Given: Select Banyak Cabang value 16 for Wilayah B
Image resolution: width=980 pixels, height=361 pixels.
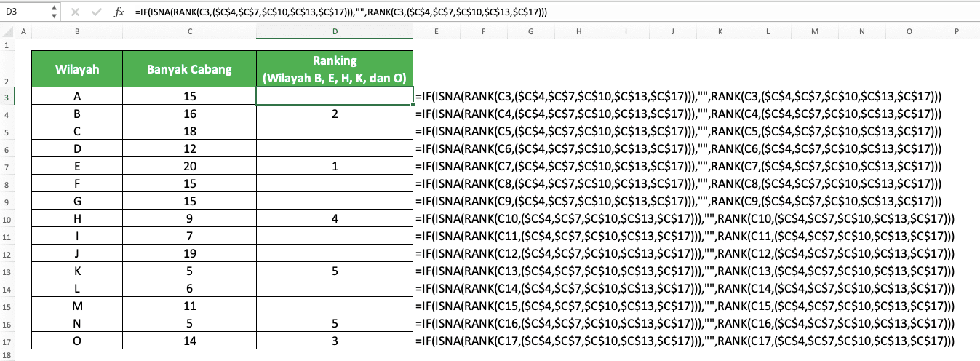Looking at the screenshot, I should pos(189,114).
